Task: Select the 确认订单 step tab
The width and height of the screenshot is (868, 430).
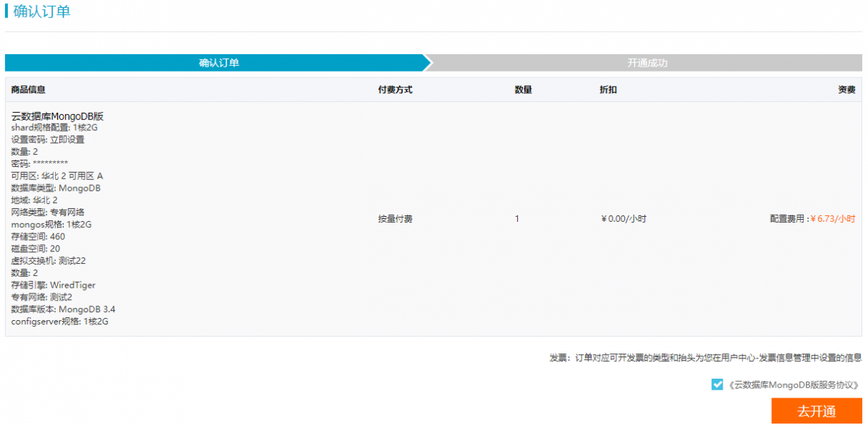Action: [218, 63]
